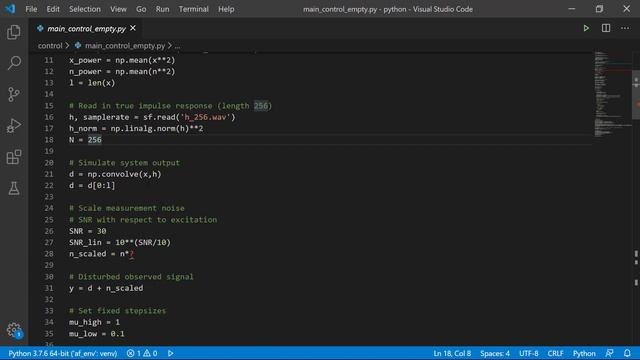
Task: Click line number 28 in gutter
Action: (x=49, y=253)
